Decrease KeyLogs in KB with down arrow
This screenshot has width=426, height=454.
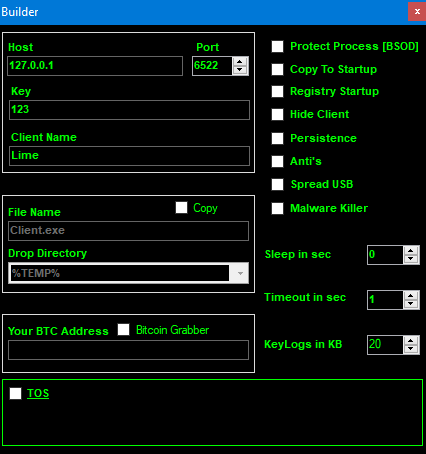pyautogui.click(x=411, y=349)
